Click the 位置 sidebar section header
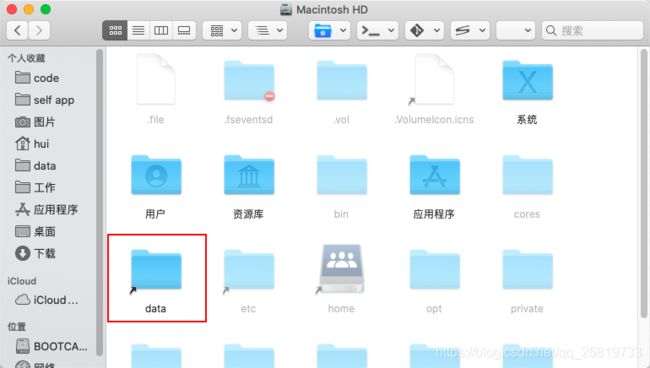Screen dimensions: 650x368 (x=17, y=327)
